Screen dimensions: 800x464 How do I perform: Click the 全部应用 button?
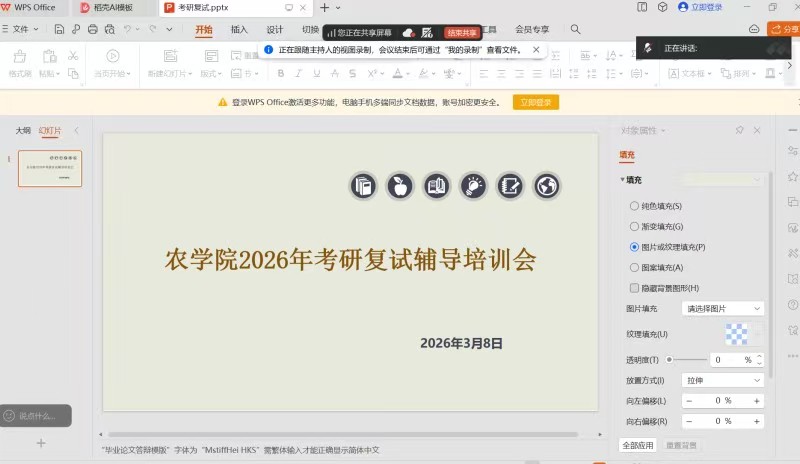[x=638, y=445]
